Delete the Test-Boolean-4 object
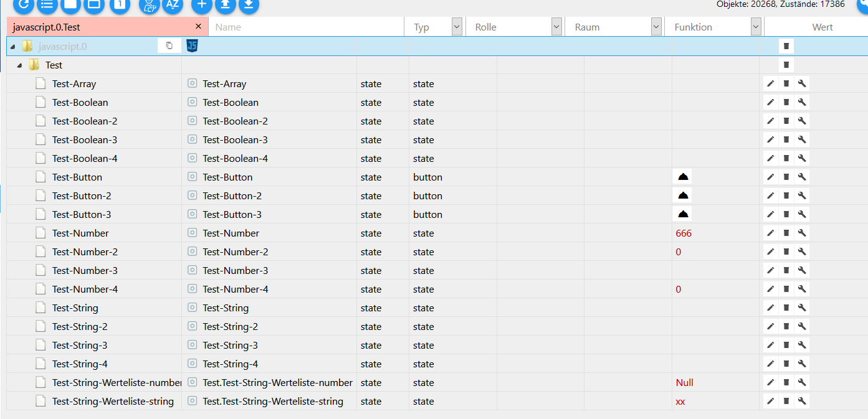868x419 pixels. (x=786, y=158)
